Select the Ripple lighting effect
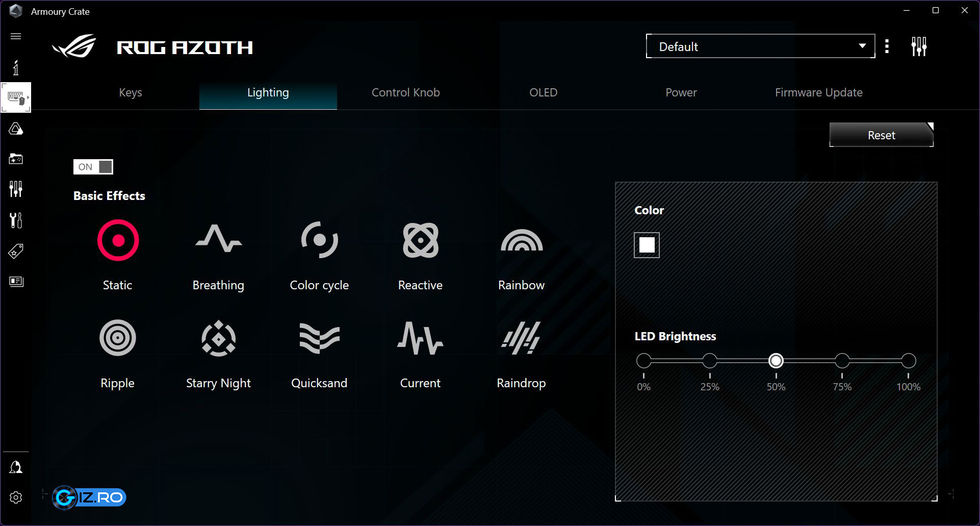Image resolution: width=980 pixels, height=526 pixels. 117,338
